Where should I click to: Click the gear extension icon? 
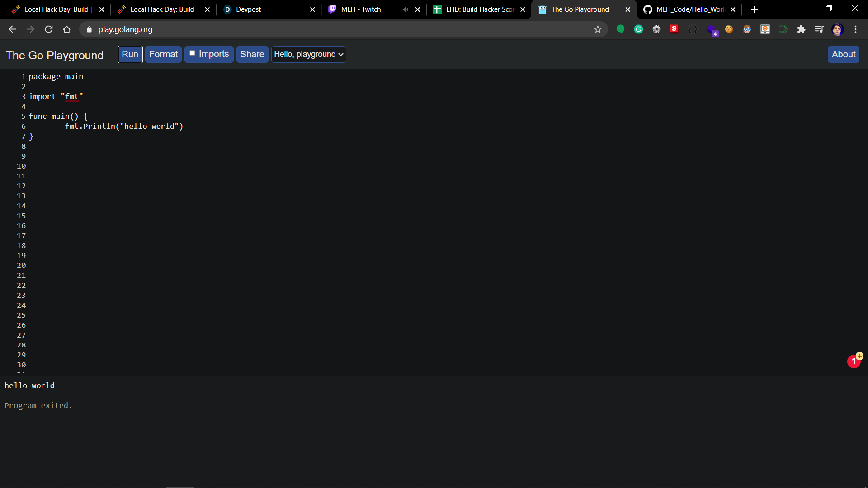point(656,29)
